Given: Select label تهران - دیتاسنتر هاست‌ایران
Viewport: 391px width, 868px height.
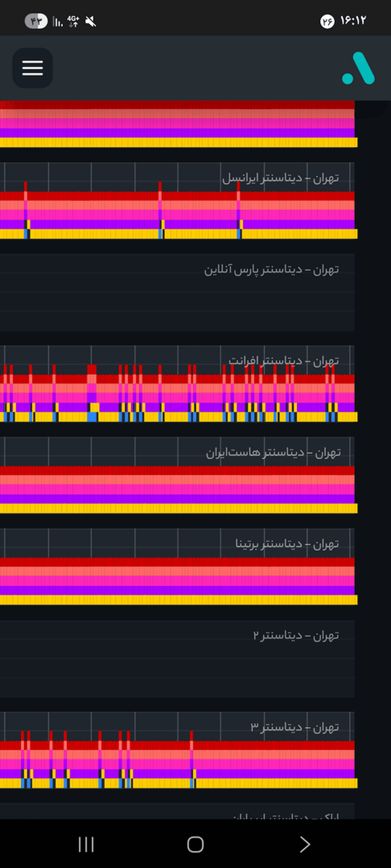Looking at the screenshot, I should point(273,452).
